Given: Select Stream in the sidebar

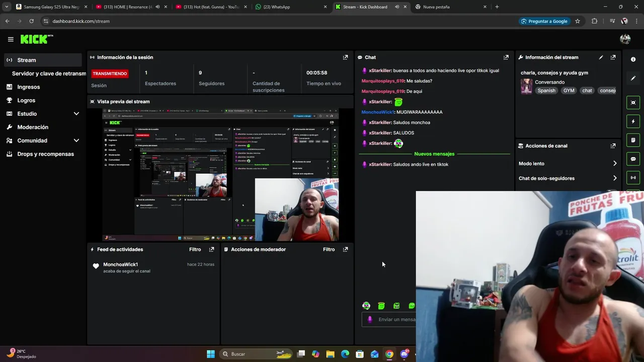Looking at the screenshot, I should 43,60.
